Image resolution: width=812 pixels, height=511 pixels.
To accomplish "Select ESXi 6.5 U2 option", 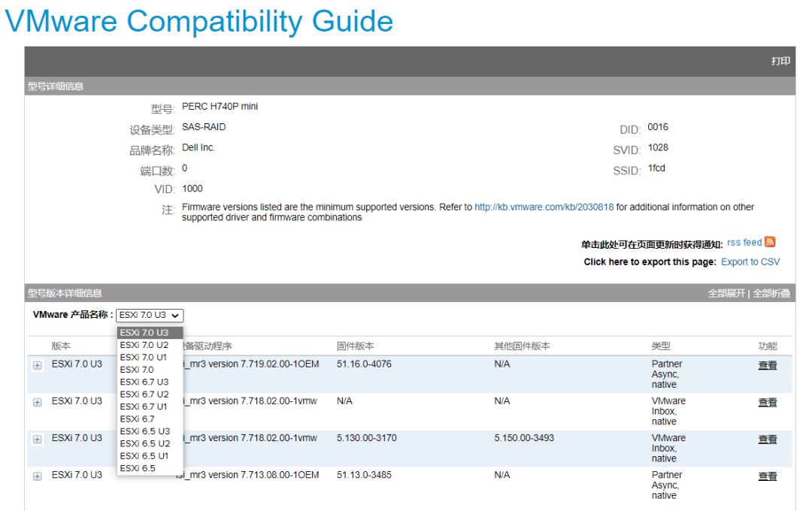I will 150,443.
